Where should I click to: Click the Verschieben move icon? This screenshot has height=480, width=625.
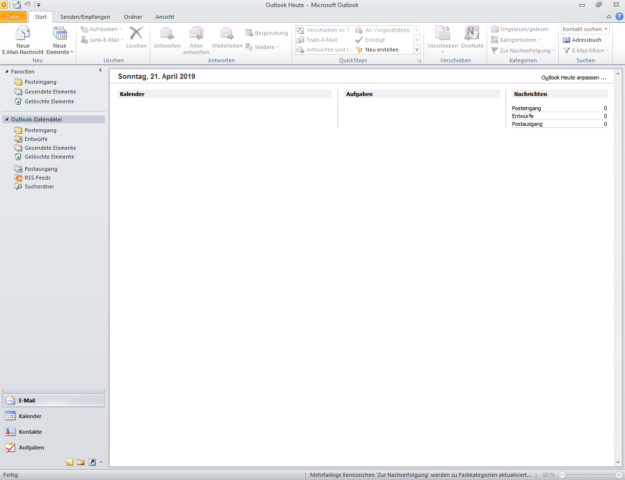click(442, 37)
